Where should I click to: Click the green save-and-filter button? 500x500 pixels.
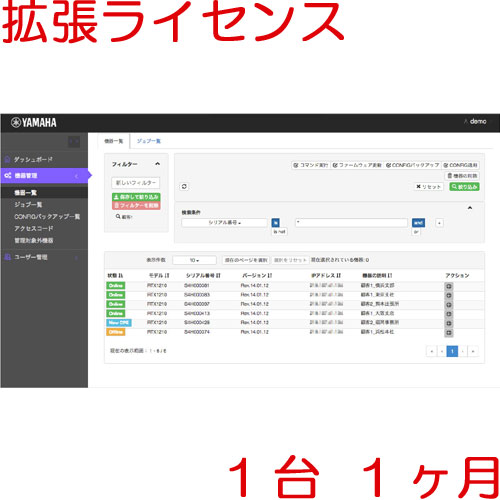tap(136, 197)
